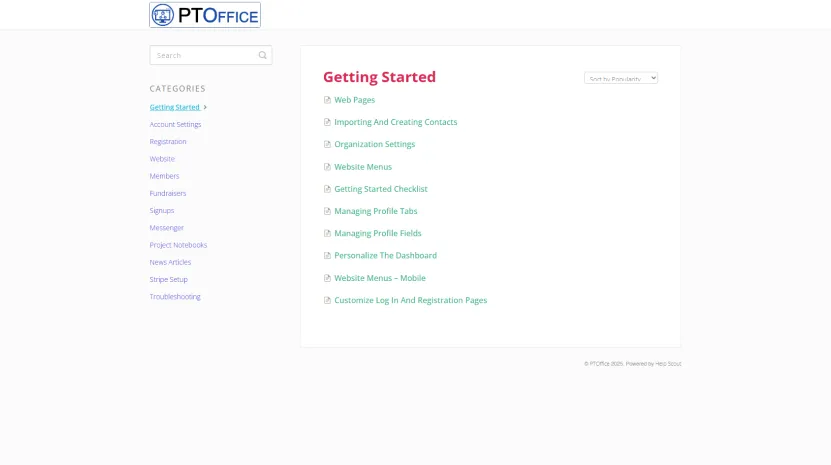
Task: Open Importing And Creating Contacts article
Action: coord(395,122)
